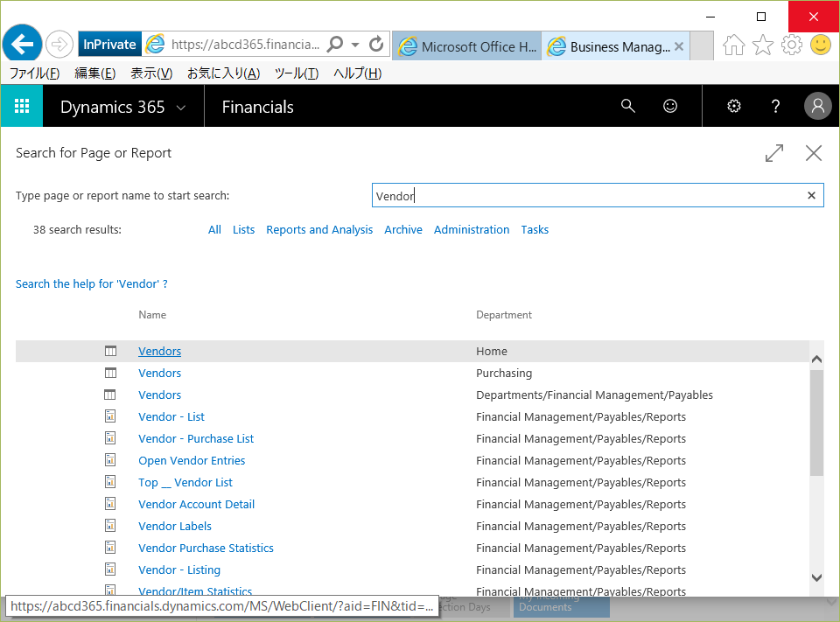Open the feedback smiley in the black header
Viewport: 840px width, 622px height.
(670, 106)
